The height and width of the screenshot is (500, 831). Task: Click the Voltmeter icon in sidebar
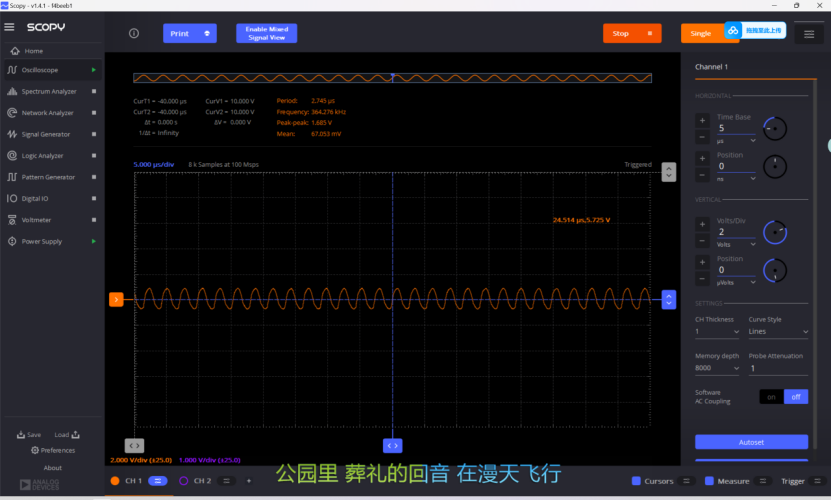(12, 220)
